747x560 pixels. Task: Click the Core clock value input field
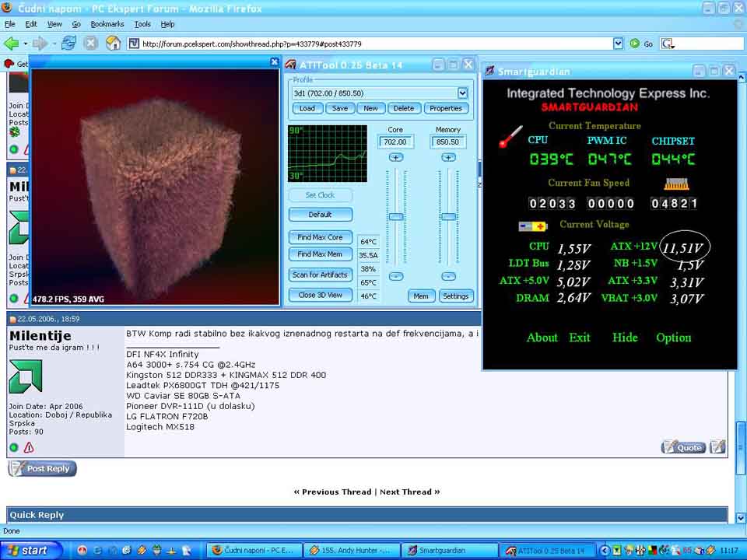pos(395,142)
